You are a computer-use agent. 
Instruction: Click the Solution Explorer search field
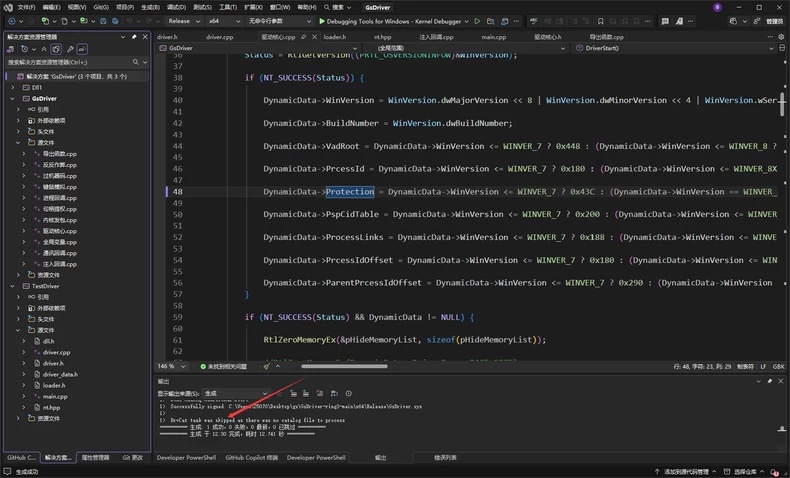[x=70, y=62]
